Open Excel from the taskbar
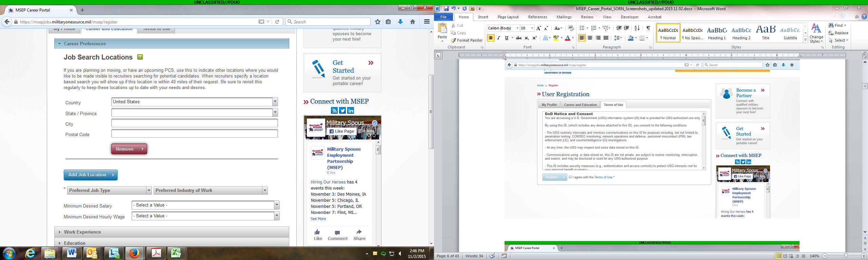 pos(176,253)
